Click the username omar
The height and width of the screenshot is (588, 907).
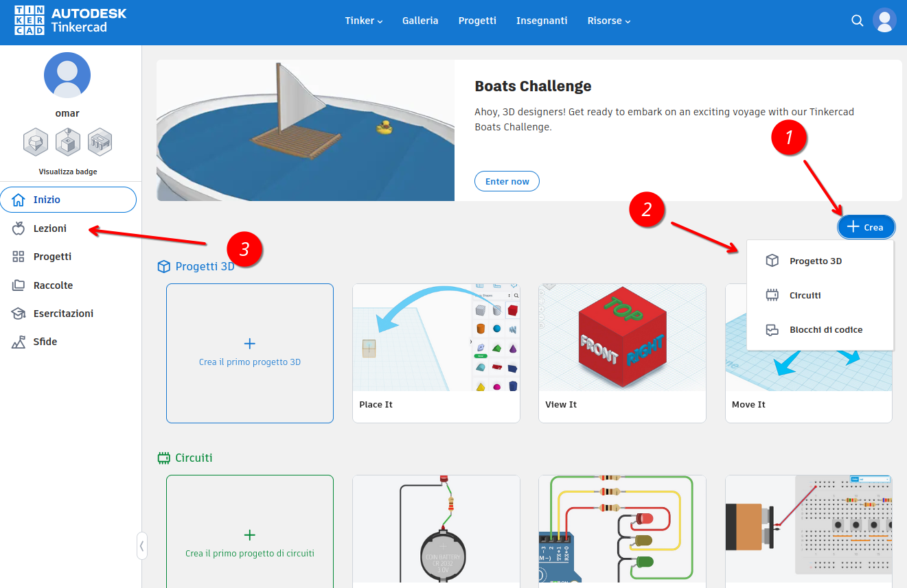pos(67,113)
